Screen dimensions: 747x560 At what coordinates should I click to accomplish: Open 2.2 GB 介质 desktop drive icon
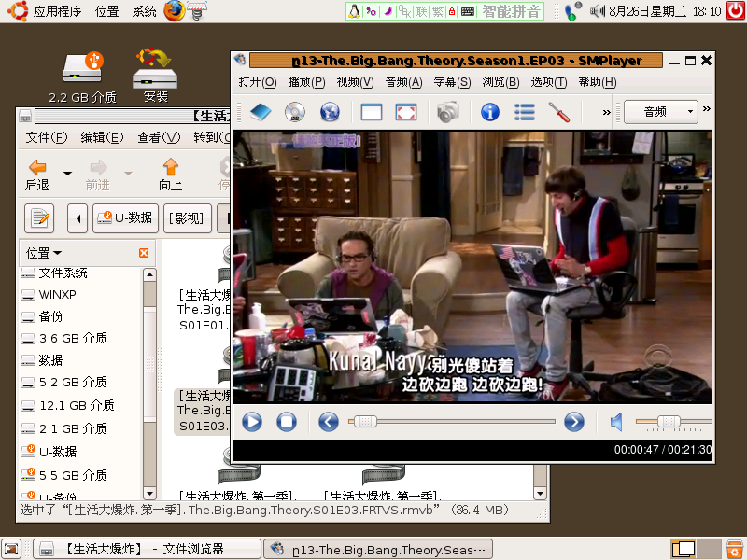tap(83, 77)
